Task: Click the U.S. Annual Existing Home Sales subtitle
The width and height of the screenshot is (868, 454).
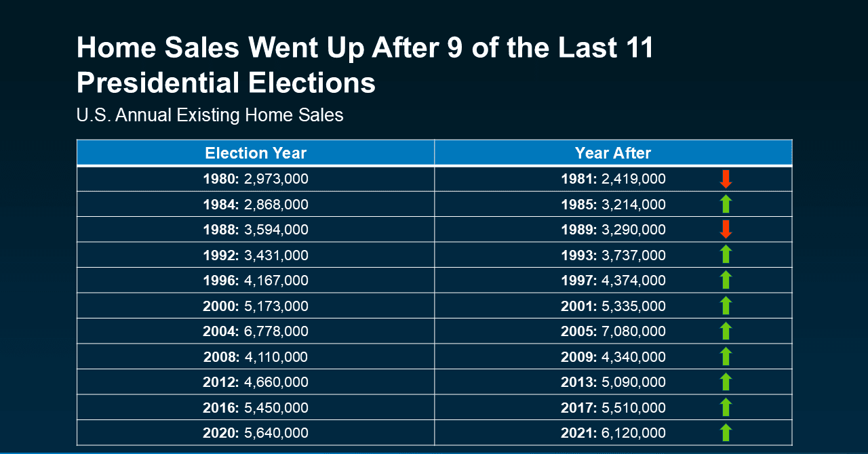Action: [210, 115]
